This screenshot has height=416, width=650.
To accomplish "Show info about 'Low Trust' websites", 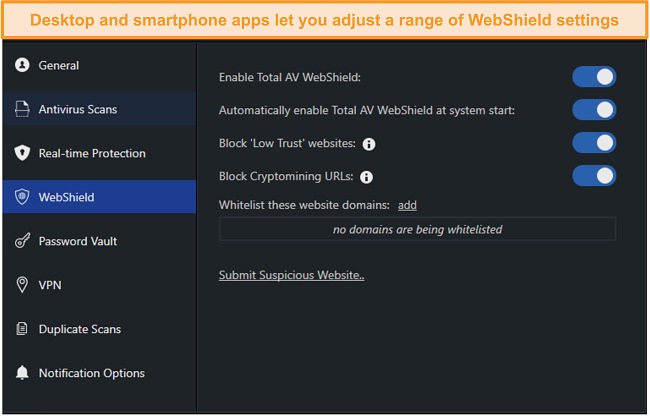I will (x=369, y=144).
